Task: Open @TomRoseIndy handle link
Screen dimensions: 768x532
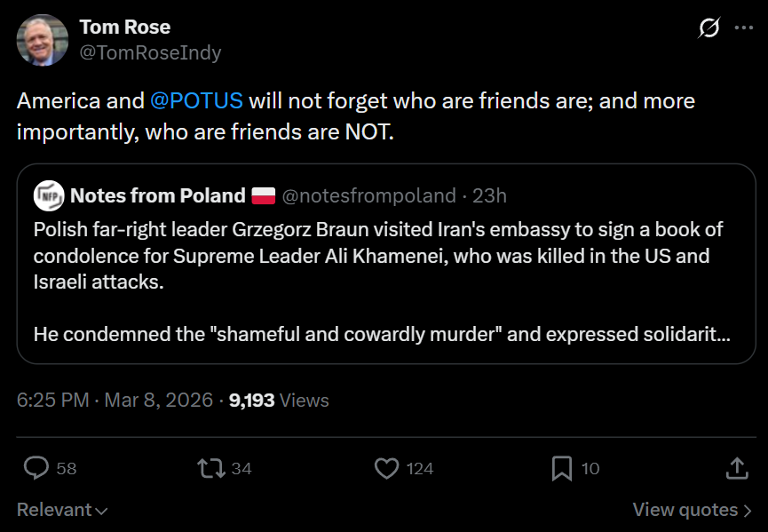Action: (x=150, y=53)
